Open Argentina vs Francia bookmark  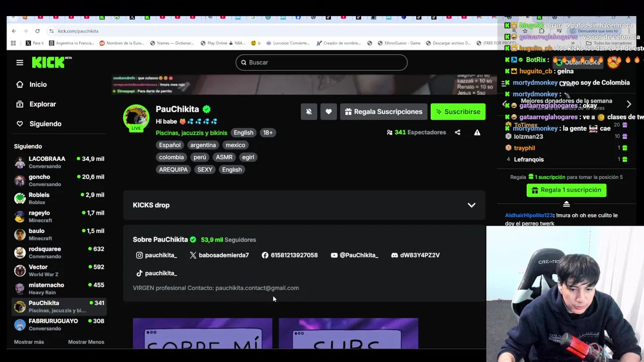71,43
